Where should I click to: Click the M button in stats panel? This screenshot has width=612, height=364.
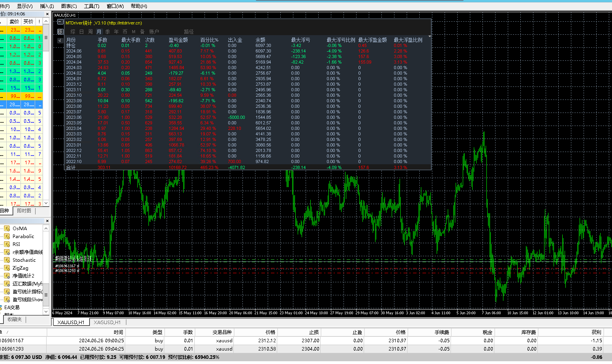[x=133, y=32]
